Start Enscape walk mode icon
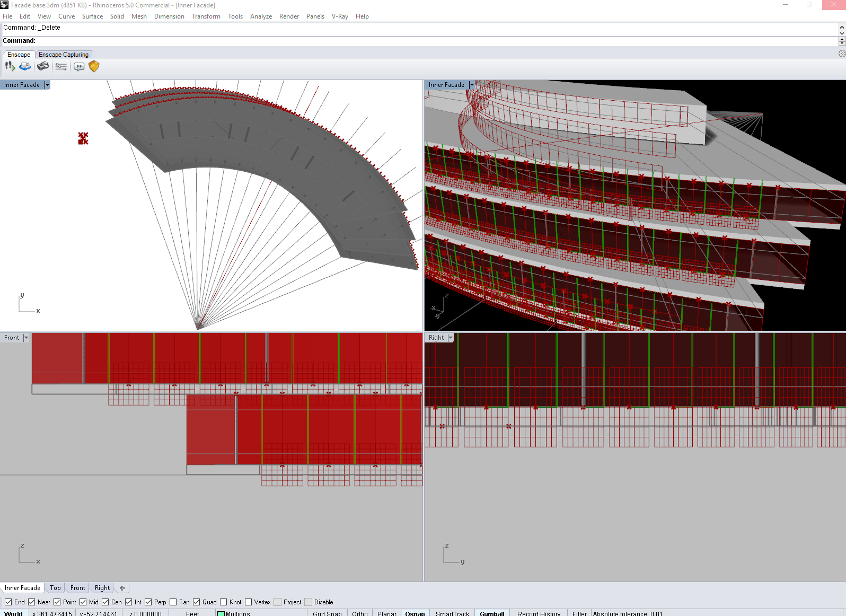Viewport: 846px width, 616px height. coord(10,66)
